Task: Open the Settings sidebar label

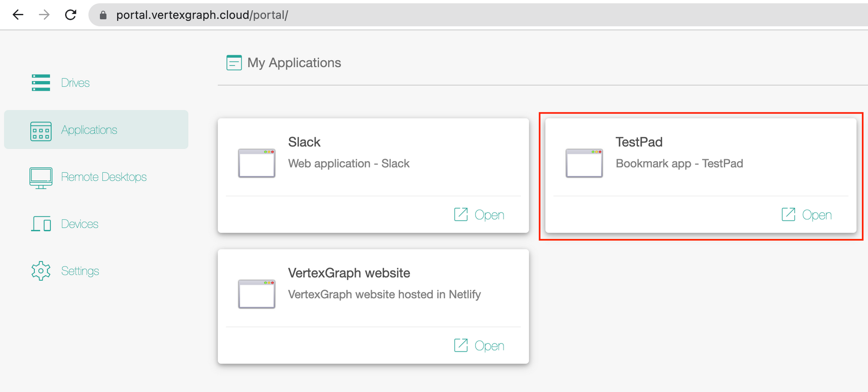Action: pos(80,271)
